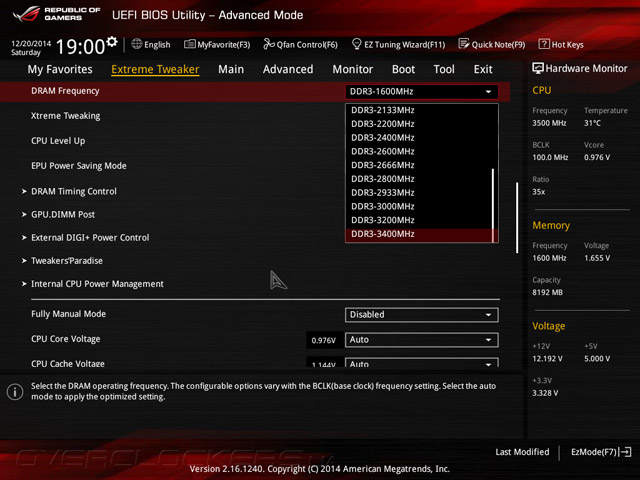Click the Memory Capacity 8192 MB value
This screenshot has height=480, width=640.
click(x=547, y=292)
